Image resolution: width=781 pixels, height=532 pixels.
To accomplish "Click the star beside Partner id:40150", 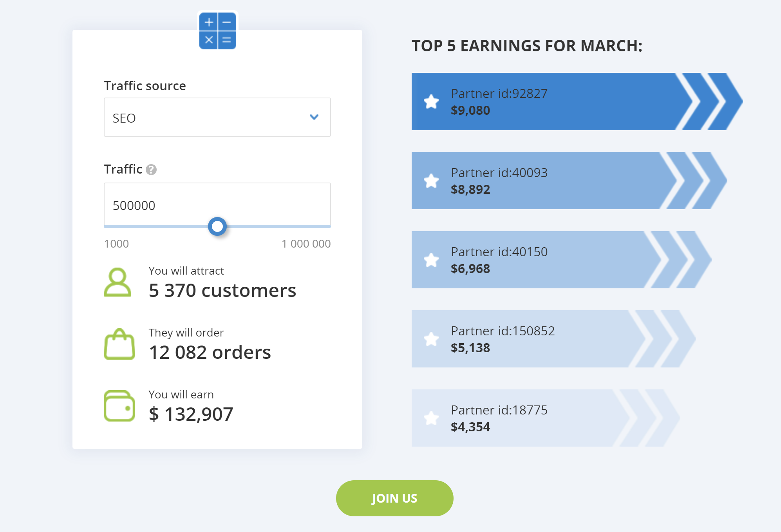I will (x=431, y=260).
